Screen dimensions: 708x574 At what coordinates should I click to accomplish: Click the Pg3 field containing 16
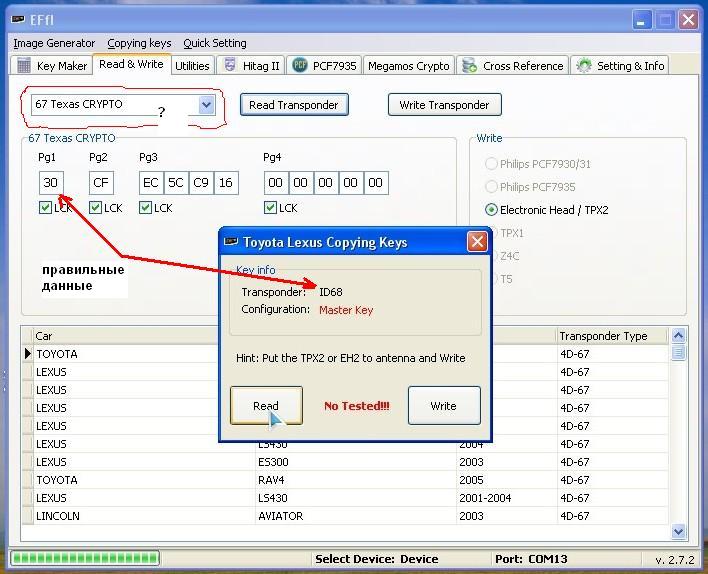tap(226, 182)
